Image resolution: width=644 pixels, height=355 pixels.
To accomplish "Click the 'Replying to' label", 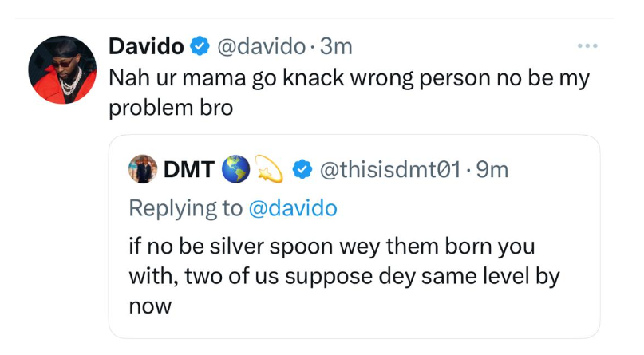I will point(185,208).
